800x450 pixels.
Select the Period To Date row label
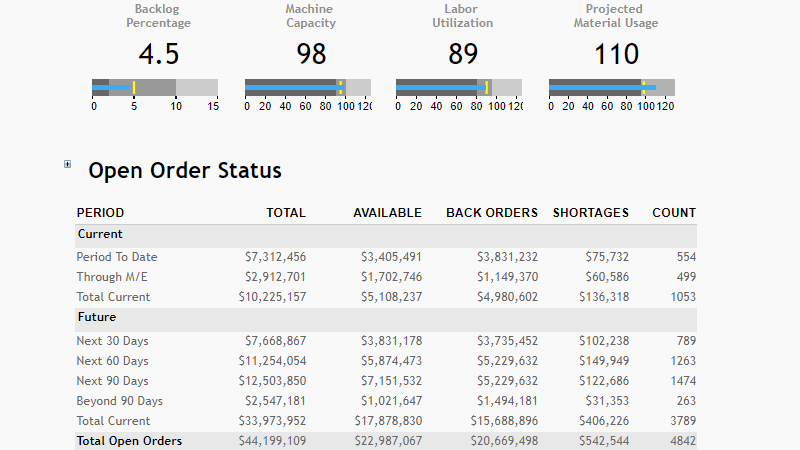117,257
